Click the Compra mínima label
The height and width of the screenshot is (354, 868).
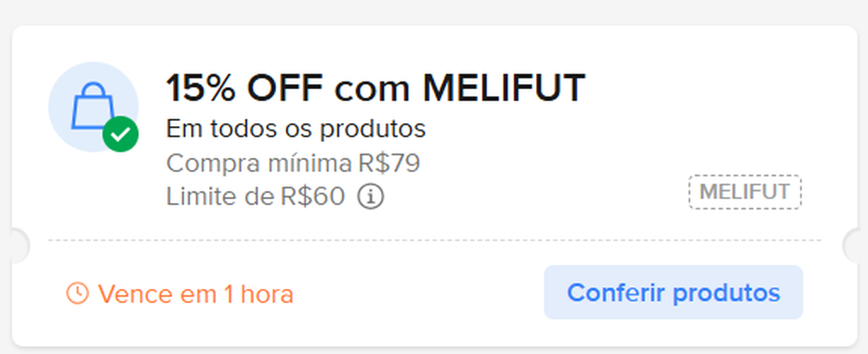pyautogui.click(x=258, y=164)
